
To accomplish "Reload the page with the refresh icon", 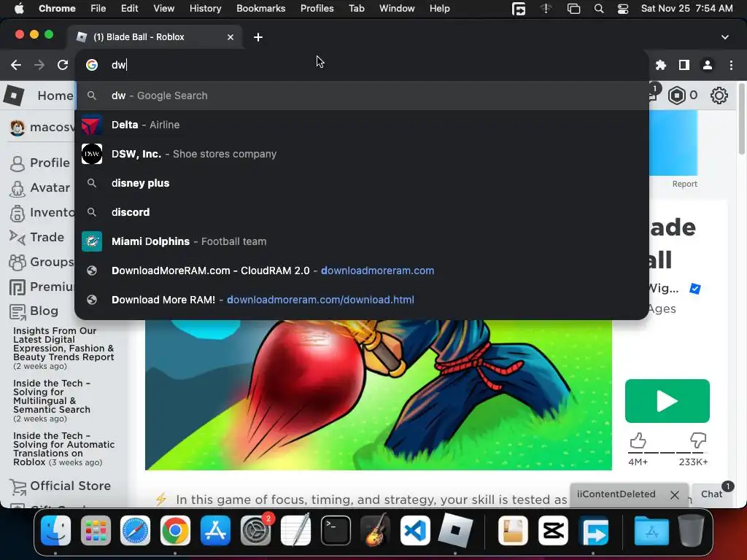I will click(63, 65).
